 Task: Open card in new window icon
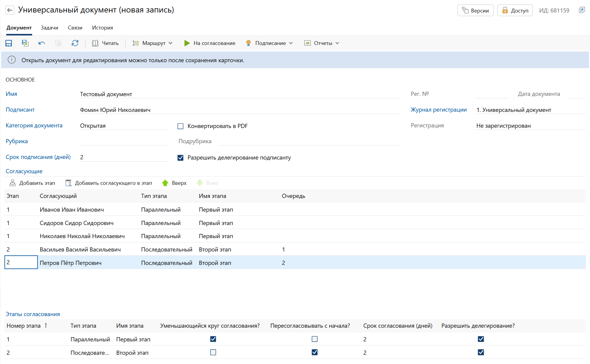(581, 10)
